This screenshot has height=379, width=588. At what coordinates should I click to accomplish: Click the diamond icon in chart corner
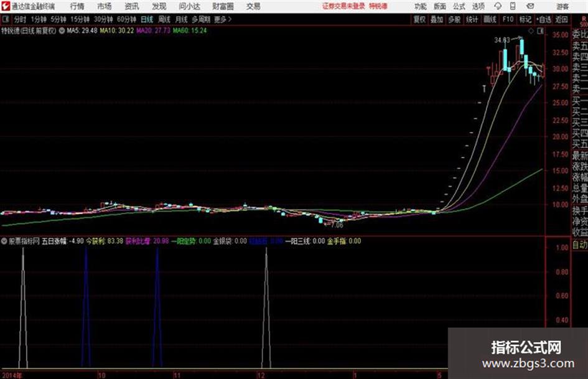coord(531,31)
